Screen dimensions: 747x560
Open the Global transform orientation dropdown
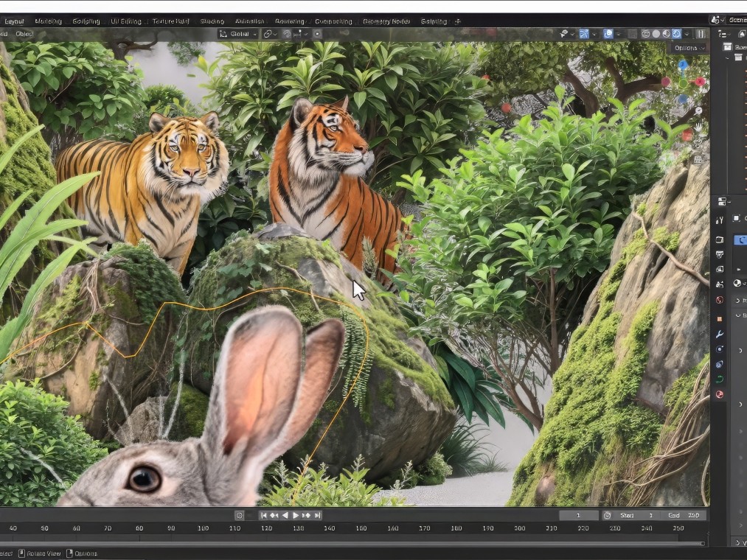[x=239, y=34]
